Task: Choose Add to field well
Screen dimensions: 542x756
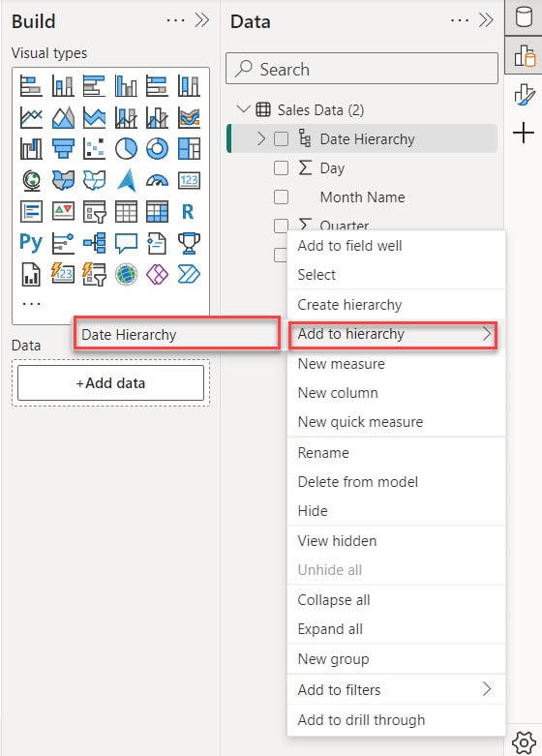Action: pyautogui.click(x=396, y=246)
